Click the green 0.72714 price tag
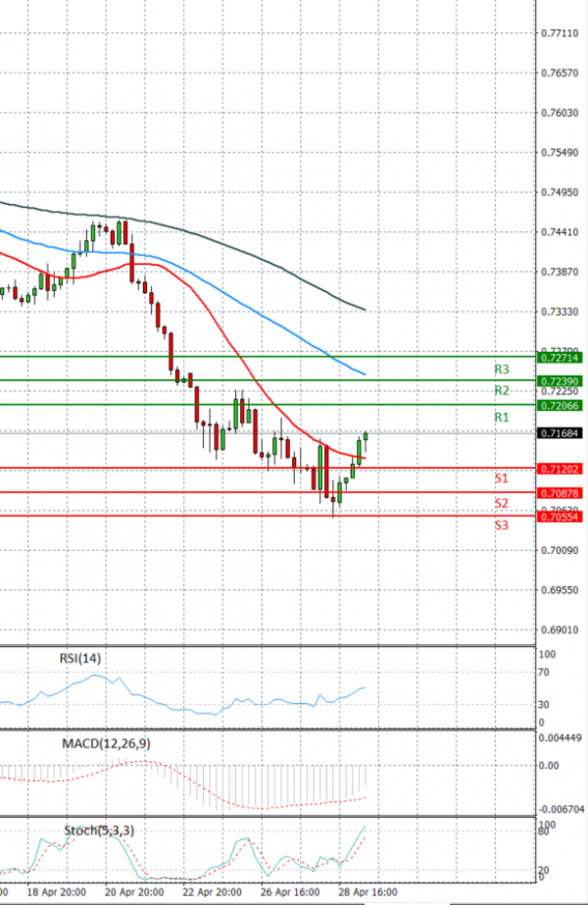588x905 pixels. [562, 357]
